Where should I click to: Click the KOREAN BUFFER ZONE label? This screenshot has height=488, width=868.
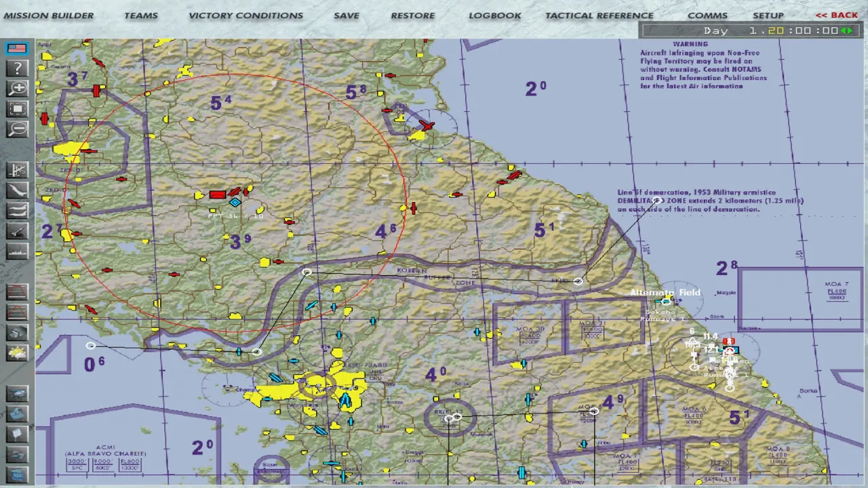coord(435,277)
